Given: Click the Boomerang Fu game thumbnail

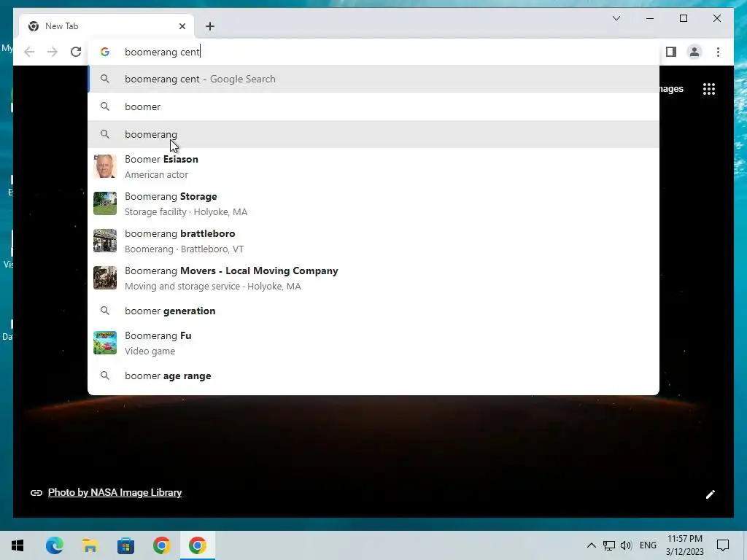Looking at the screenshot, I should (x=105, y=343).
